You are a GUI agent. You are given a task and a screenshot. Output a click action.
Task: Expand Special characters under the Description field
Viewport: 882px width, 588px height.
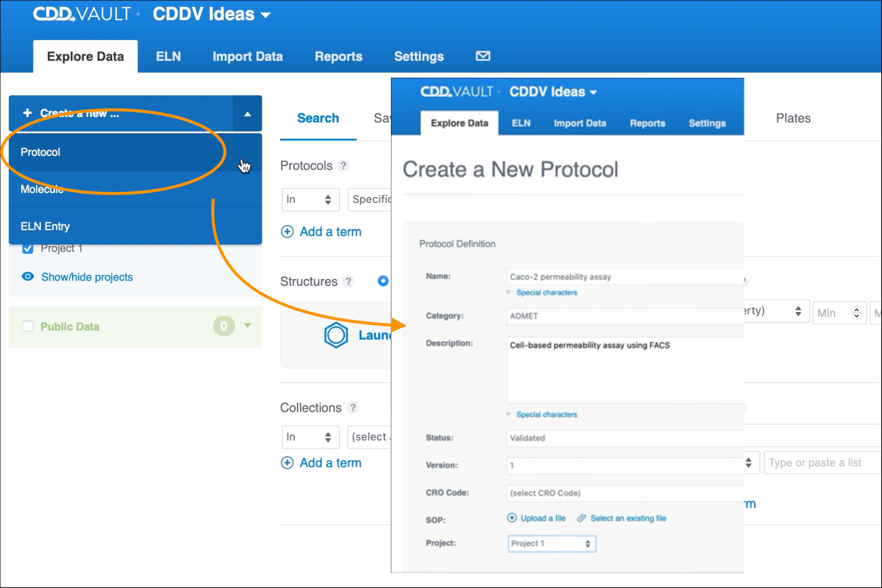click(x=547, y=414)
